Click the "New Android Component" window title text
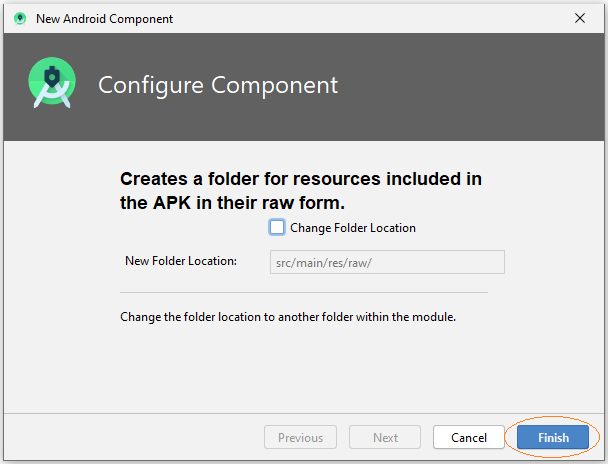This screenshot has height=464, width=608. (104, 19)
